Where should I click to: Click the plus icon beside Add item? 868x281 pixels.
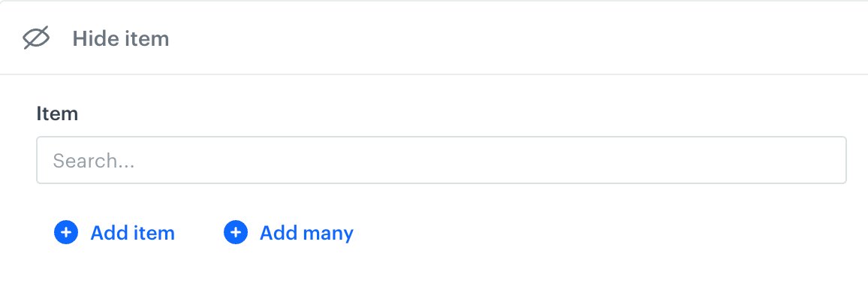(66, 232)
